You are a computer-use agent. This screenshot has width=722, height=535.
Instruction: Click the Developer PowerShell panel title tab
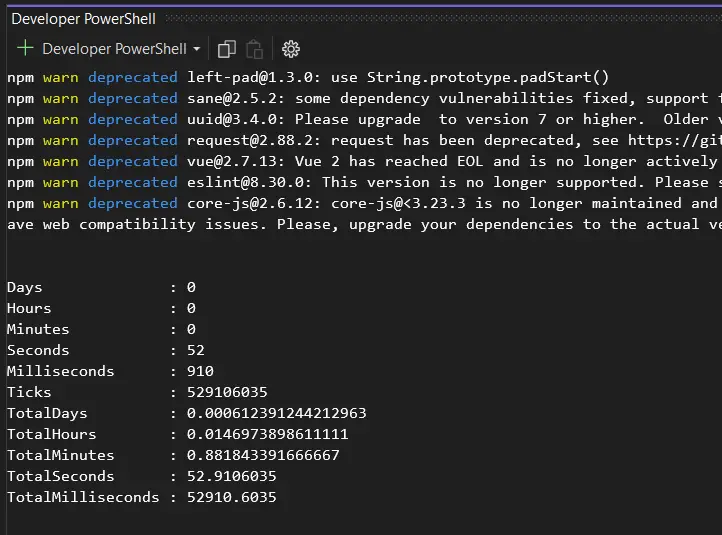[x=83, y=19]
